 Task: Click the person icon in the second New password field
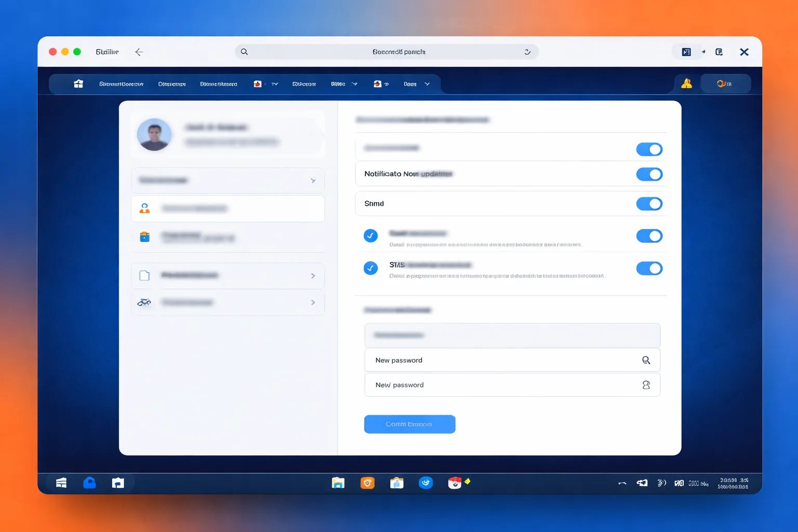click(x=646, y=385)
